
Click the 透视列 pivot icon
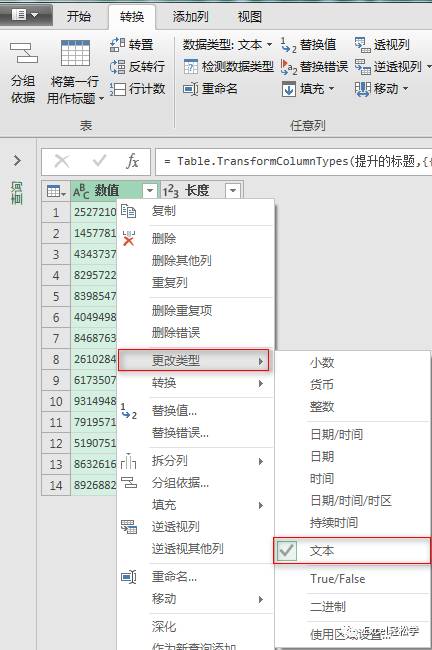coord(362,45)
